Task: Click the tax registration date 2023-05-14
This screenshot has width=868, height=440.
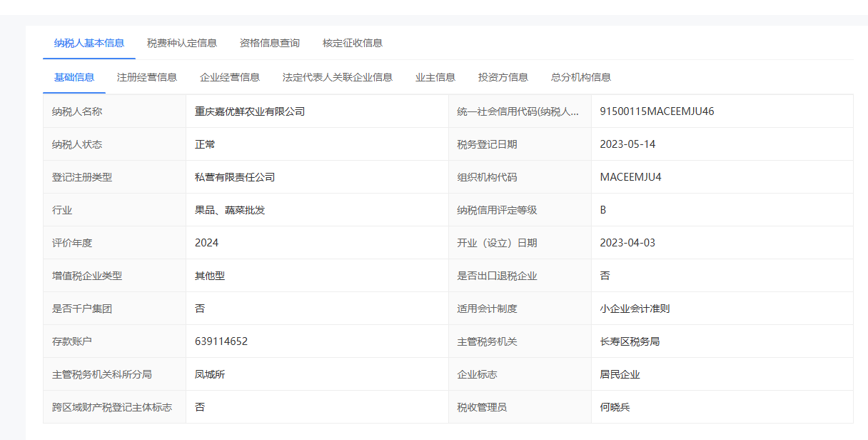Action: [627, 144]
